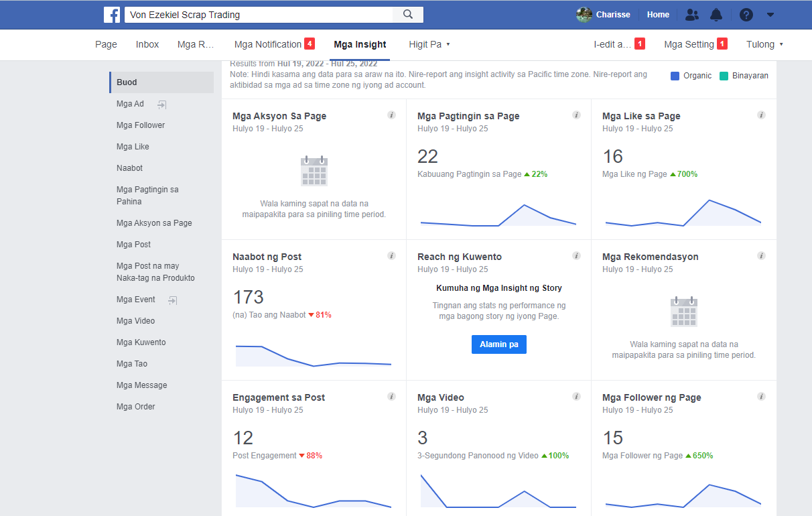Open the Mga R… tab
812x516 pixels.
(196, 44)
